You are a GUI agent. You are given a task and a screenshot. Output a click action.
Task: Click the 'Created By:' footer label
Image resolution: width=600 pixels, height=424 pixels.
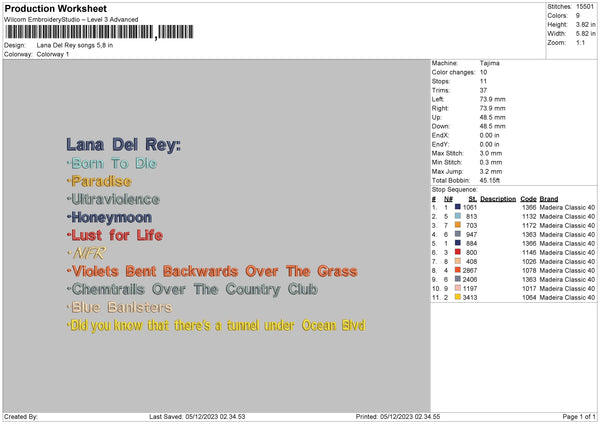(21, 417)
